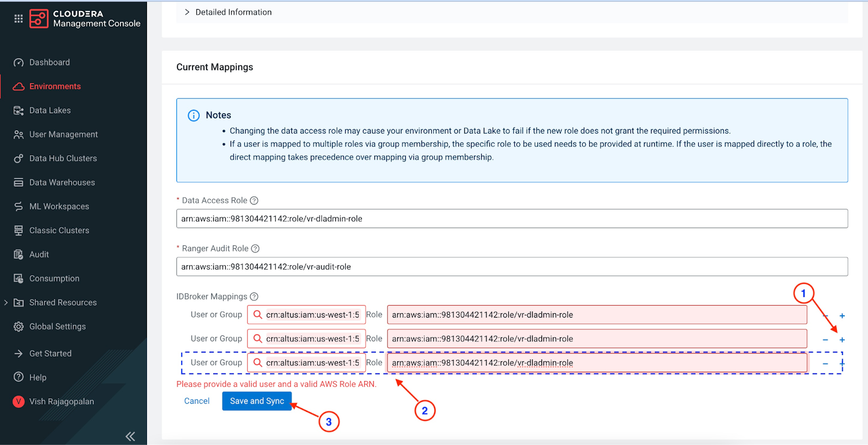Click the Data Access Role help icon
Screen dimensions: 868x445
click(254, 201)
